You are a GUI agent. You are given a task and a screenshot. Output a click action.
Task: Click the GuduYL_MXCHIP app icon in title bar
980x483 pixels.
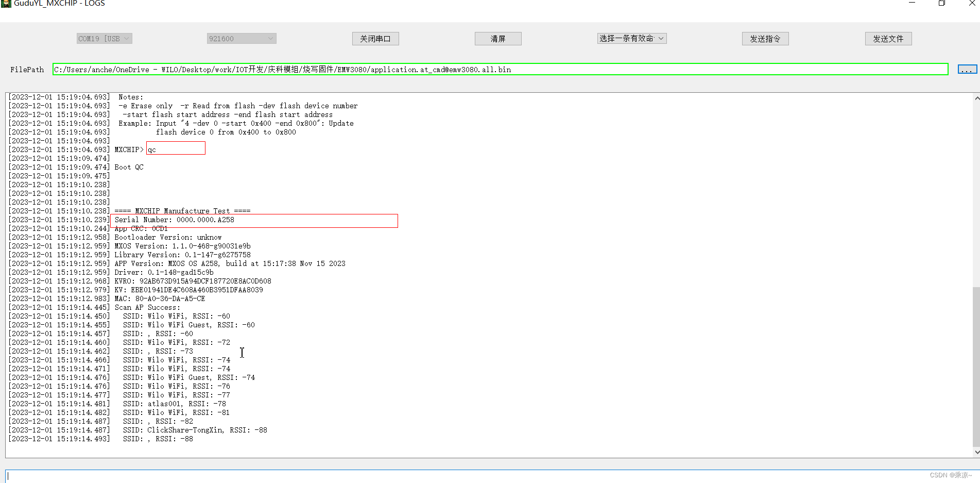[x=6, y=3]
